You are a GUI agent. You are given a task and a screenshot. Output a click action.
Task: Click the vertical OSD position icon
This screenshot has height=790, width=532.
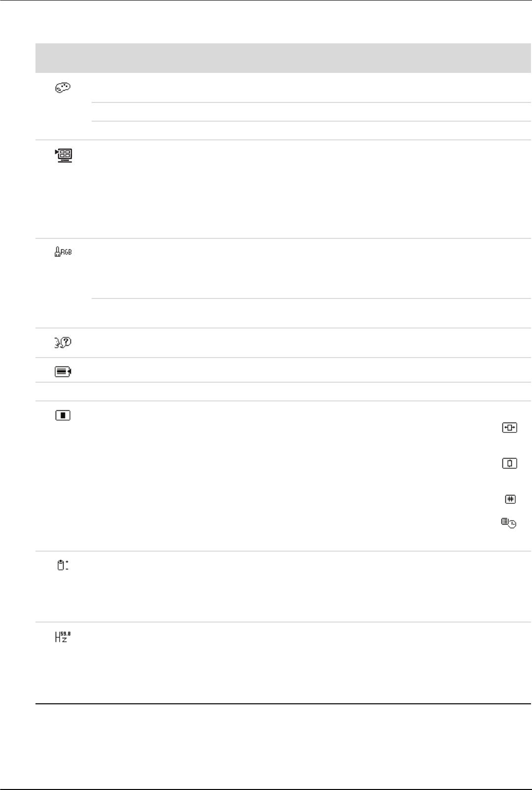coord(509,463)
